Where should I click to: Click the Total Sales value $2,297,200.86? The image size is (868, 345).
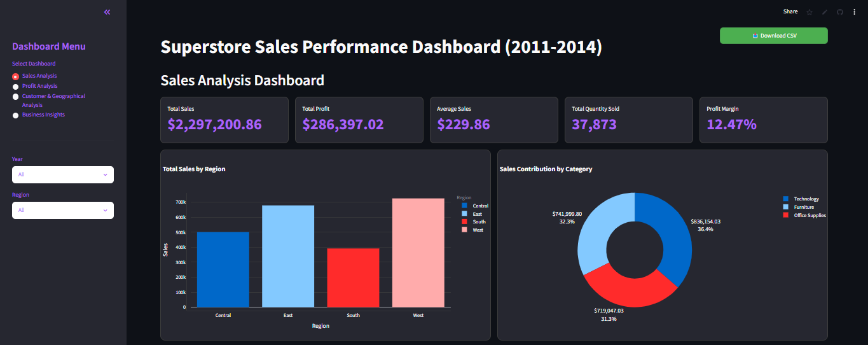tap(214, 124)
